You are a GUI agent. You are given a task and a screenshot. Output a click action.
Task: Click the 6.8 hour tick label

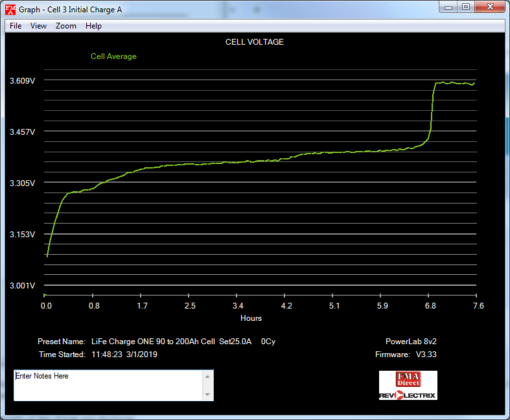430,306
